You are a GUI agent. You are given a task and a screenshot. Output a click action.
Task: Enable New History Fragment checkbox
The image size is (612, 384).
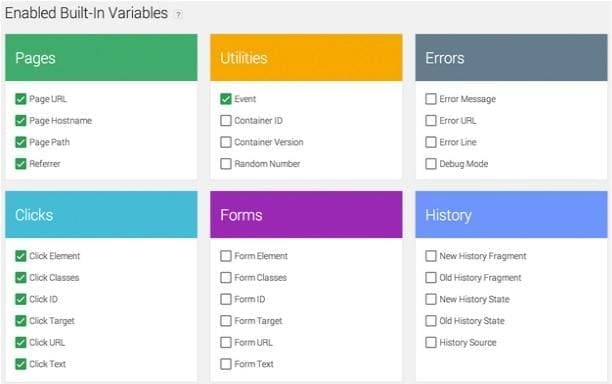coord(431,256)
